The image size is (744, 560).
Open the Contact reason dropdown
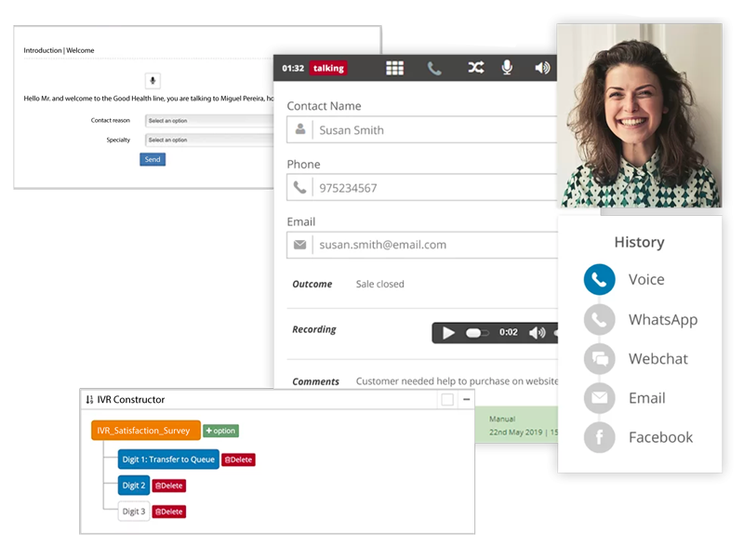coord(209,121)
